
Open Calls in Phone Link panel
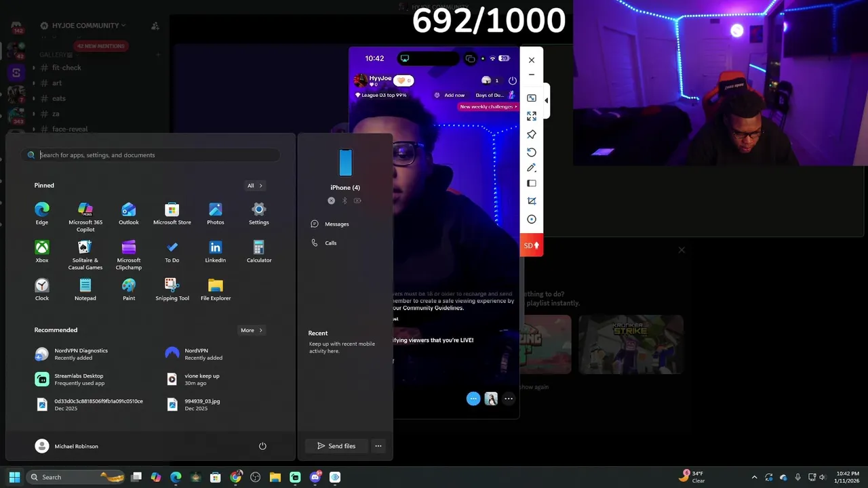tap(324, 243)
